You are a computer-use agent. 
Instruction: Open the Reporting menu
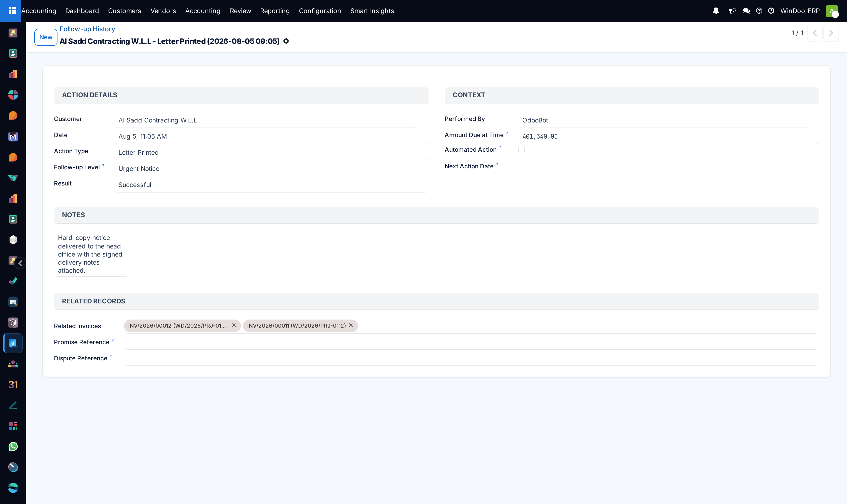[275, 11]
